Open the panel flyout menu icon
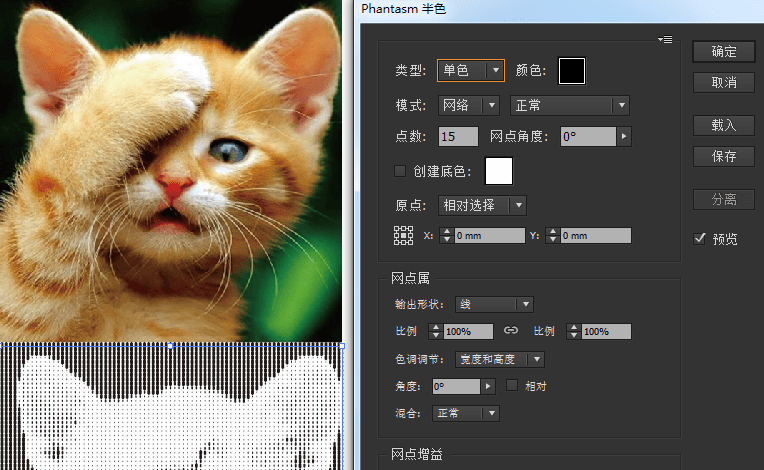This screenshot has height=470, width=764. coord(665,39)
